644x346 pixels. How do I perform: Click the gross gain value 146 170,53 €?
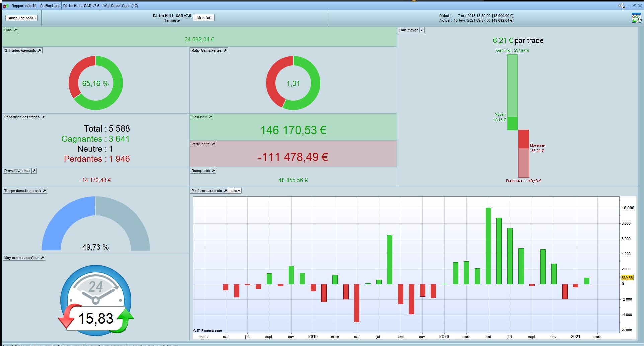pyautogui.click(x=293, y=130)
